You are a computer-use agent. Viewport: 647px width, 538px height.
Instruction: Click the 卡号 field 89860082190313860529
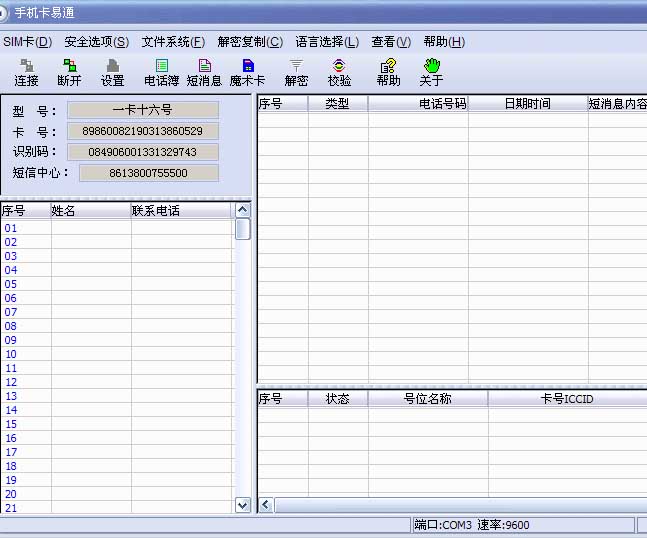[x=143, y=131]
